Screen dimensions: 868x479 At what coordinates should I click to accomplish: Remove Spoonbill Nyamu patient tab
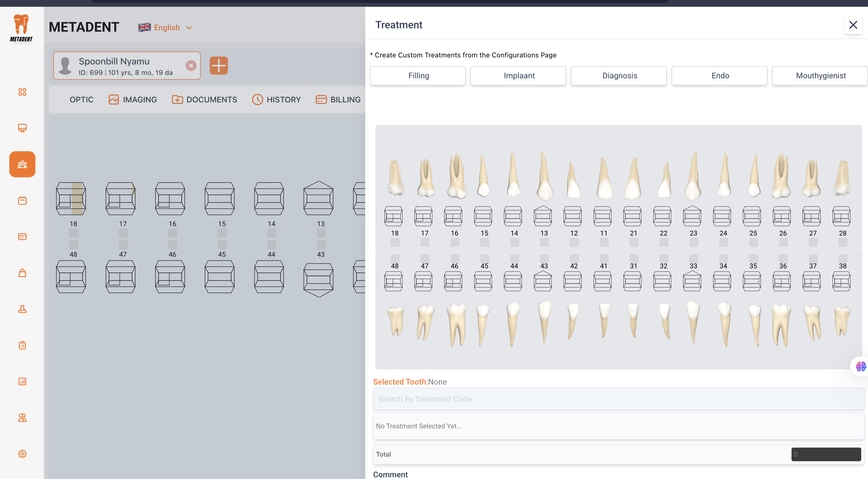[x=191, y=65]
